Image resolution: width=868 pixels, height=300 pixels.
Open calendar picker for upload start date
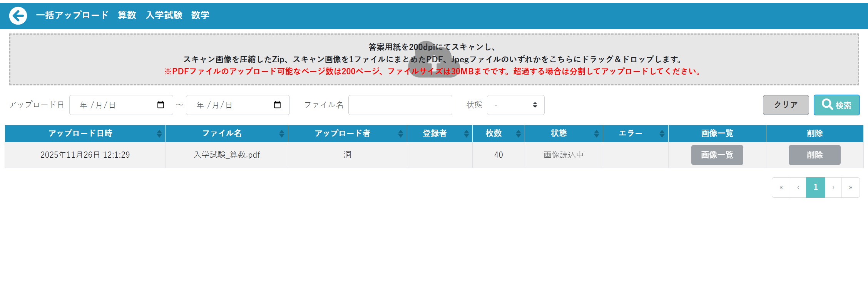coord(161,105)
